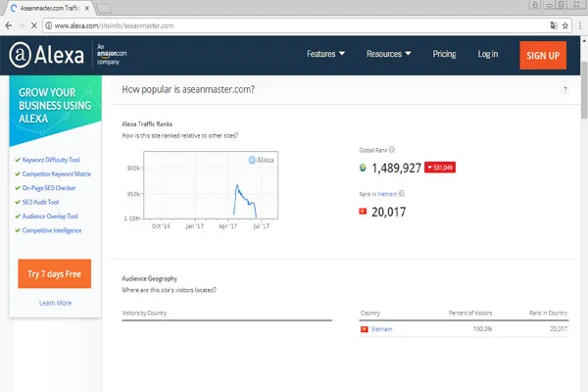The height and width of the screenshot is (392, 588).
Task: Open Audience Overlap Tool link
Action: pos(50,217)
